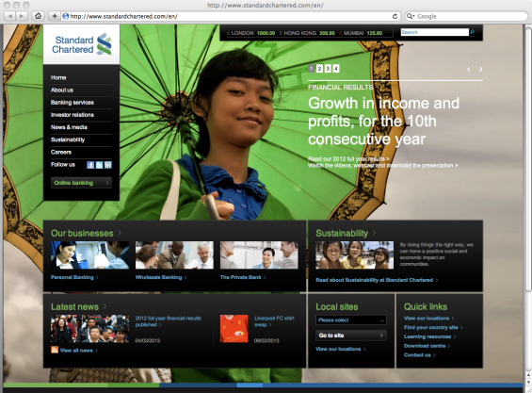Show the next slide with the right carousel arrow
This screenshot has height=393, width=532.
(x=481, y=69)
